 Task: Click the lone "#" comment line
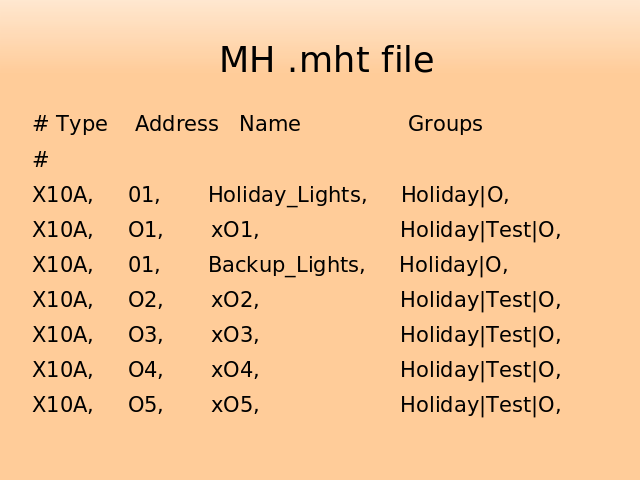point(41,160)
